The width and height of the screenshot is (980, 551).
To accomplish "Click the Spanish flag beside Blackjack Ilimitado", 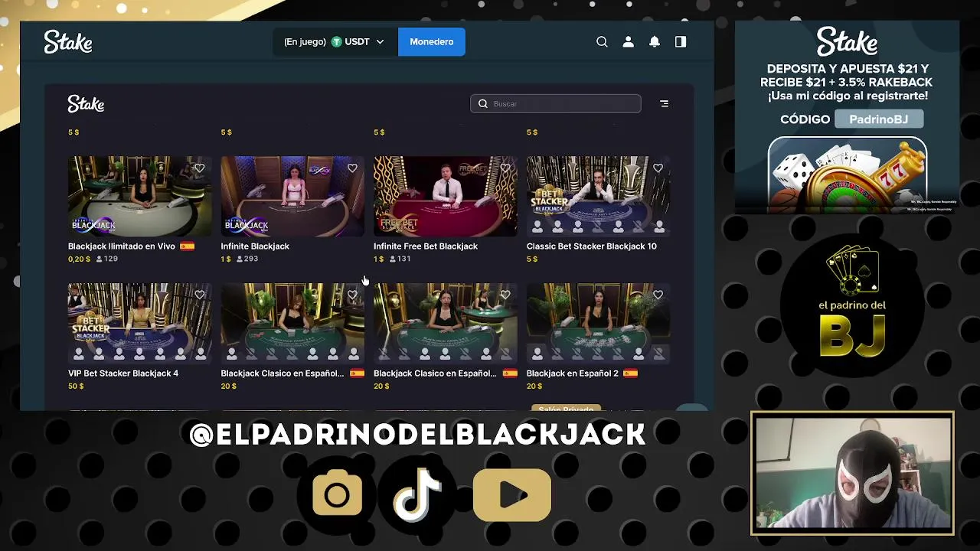I will pyautogui.click(x=187, y=246).
